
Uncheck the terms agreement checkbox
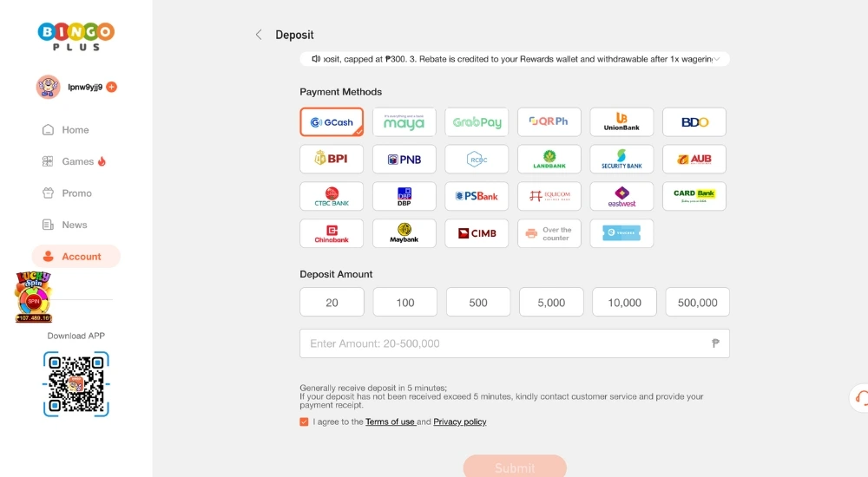coord(304,421)
